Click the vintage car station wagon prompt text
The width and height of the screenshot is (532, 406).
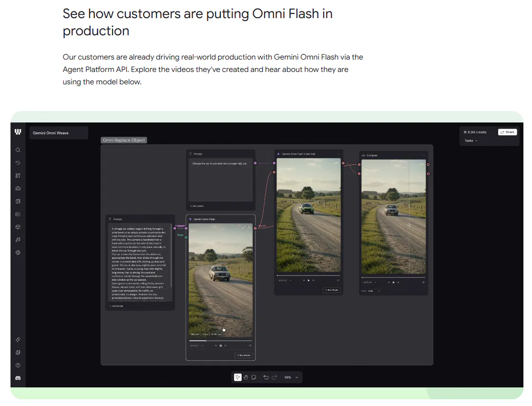click(x=139, y=263)
